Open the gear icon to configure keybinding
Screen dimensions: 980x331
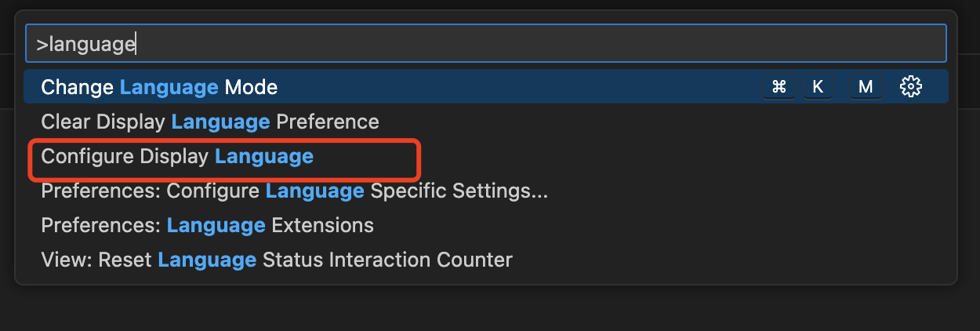910,86
